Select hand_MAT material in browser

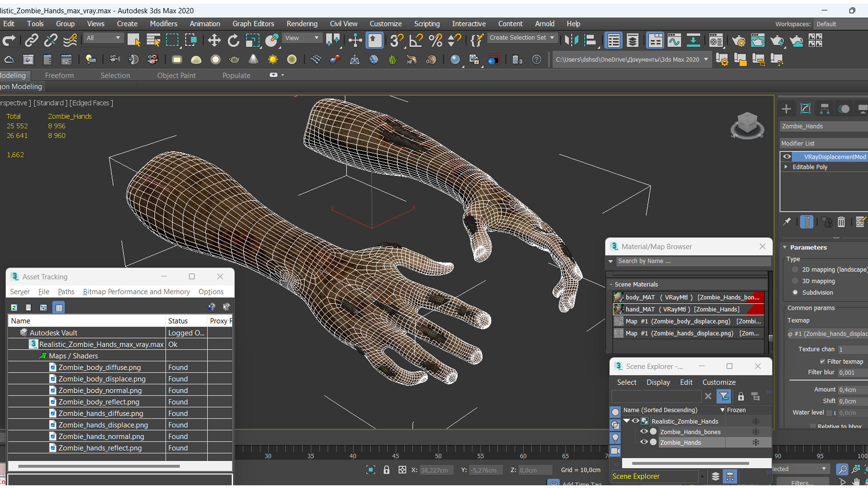pyautogui.click(x=688, y=310)
